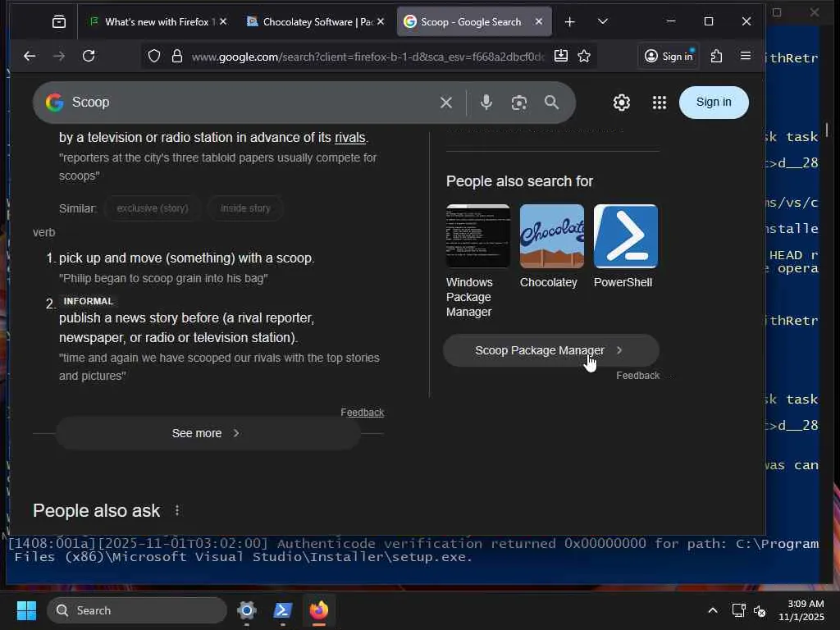Screen dimensions: 840x630
Task: Submit search with magnifier icon
Action: click(x=552, y=103)
